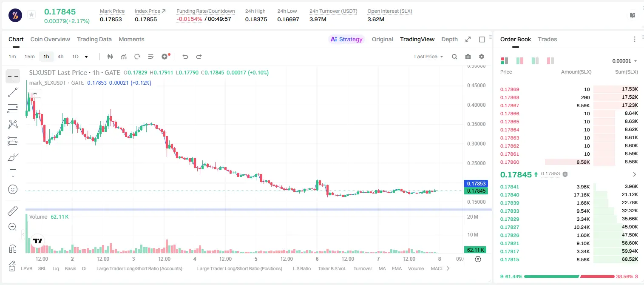
Task: Open chart settings gear icon
Action: tap(482, 57)
